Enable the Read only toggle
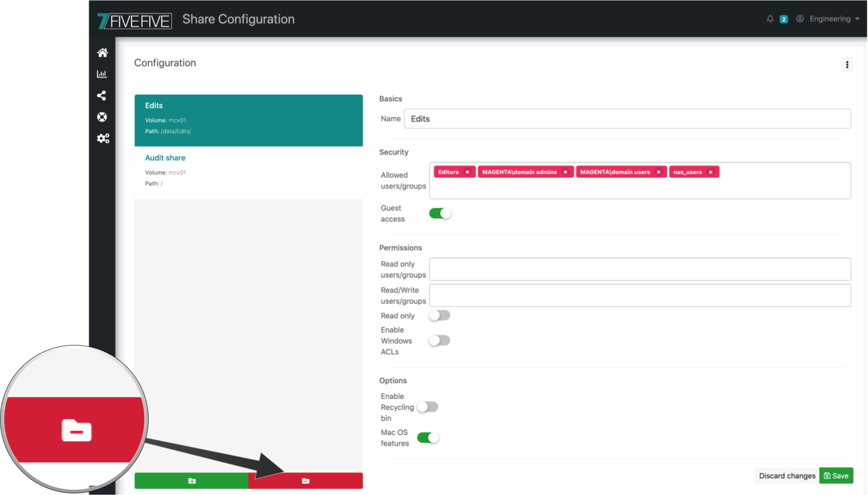The width and height of the screenshot is (868, 495). [440, 315]
